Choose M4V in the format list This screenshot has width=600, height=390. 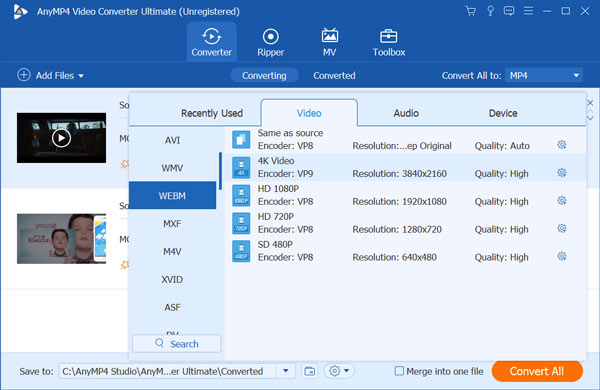pyautogui.click(x=172, y=251)
